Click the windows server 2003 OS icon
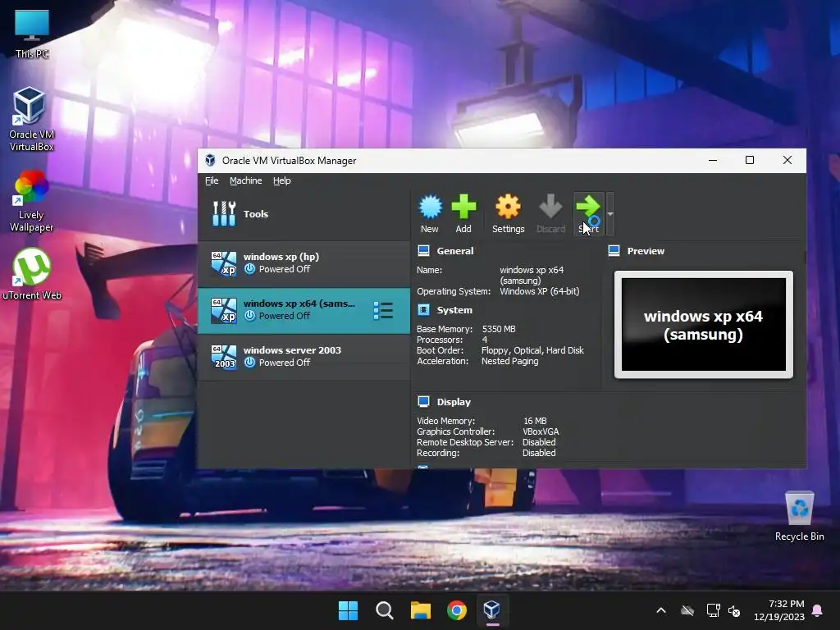 click(x=223, y=357)
